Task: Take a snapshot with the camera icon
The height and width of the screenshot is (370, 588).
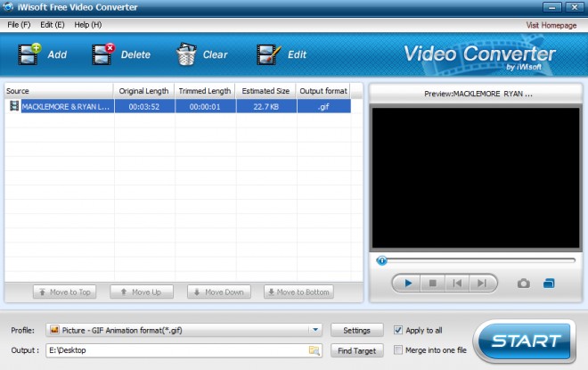Action: click(524, 284)
